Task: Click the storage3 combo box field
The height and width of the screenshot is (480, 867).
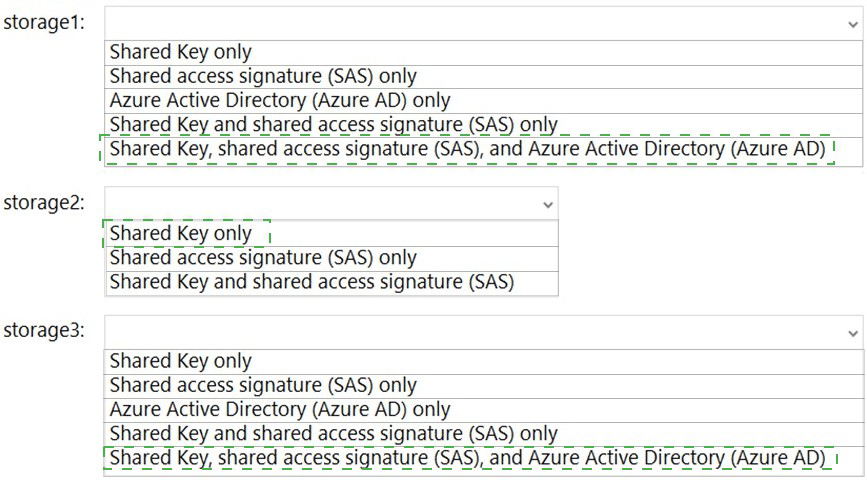Action: (x=483, y=332)
